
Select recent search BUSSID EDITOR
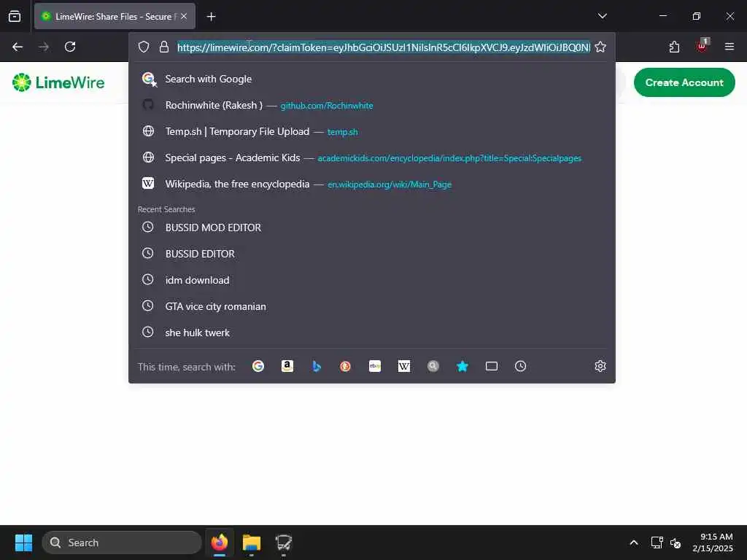tap(371, 254)
